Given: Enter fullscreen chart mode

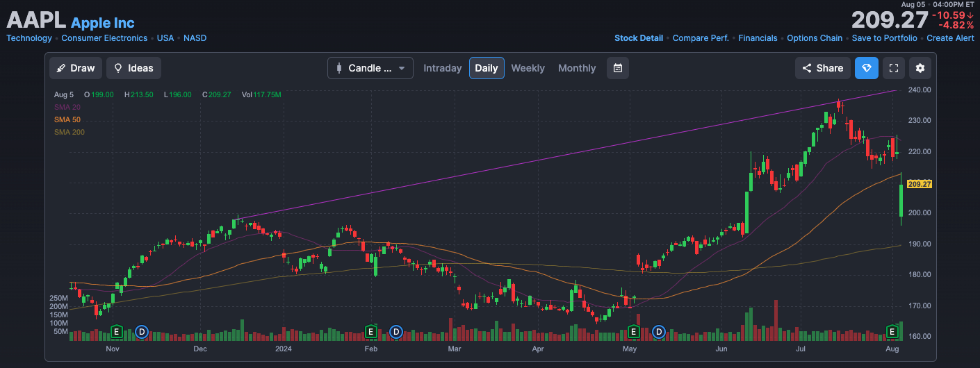Looking at the screenshot, I should pos(895,68).
